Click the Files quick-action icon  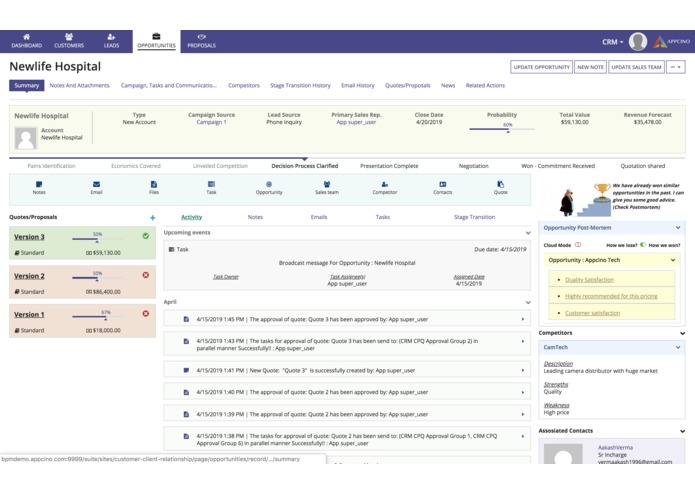(x=154, y=184)
